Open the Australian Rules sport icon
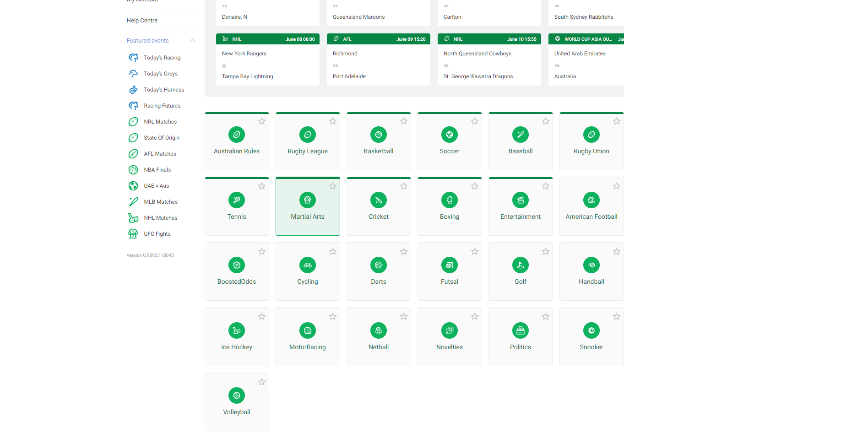Image resolution: width=868 pixels, height=438 pixels. [x=237, y=135]
